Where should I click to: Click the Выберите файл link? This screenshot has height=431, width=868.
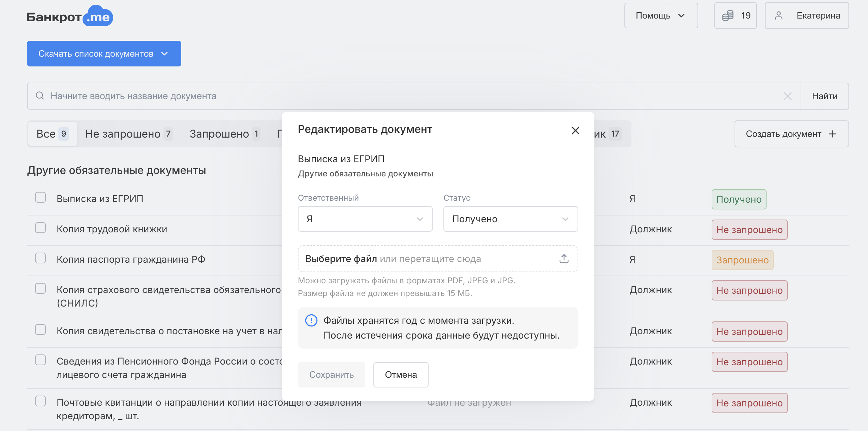pyautogui.click(x=341, y=259)
